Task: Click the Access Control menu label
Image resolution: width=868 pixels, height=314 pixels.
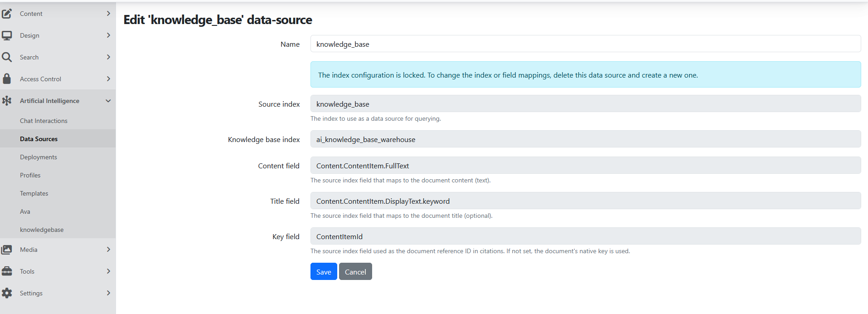Action: (40, 79)
